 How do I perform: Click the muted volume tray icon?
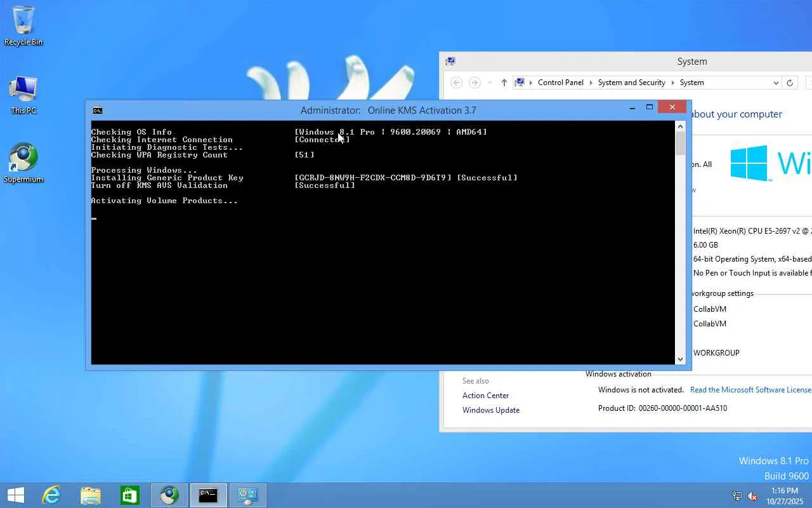(x=752, y=496)
